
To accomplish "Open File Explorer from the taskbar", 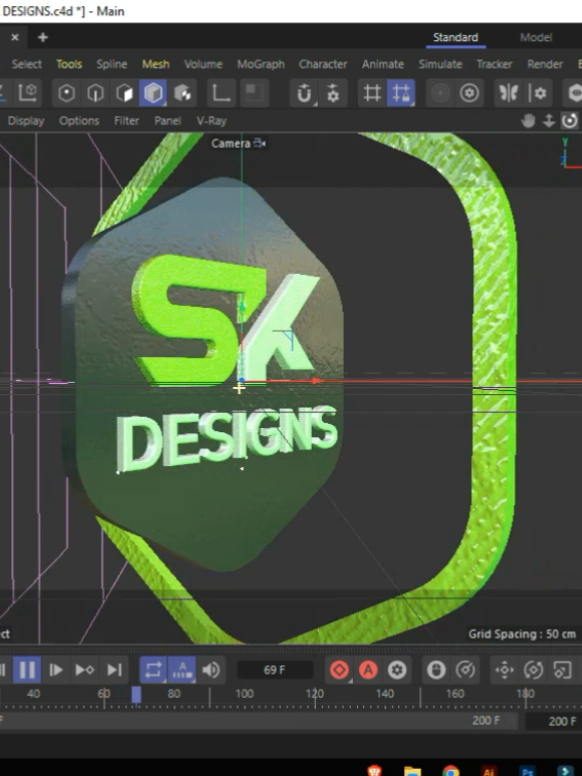I will click(x=412, y=771).
